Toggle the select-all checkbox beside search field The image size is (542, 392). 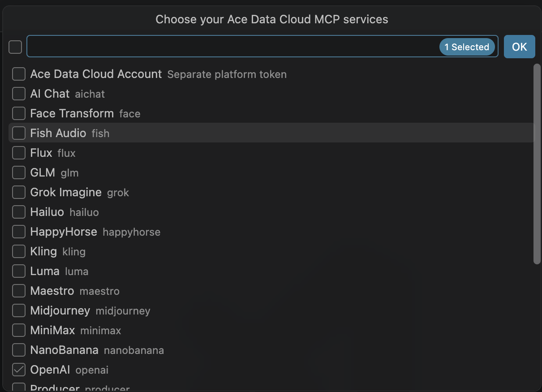tap(15, 47)
